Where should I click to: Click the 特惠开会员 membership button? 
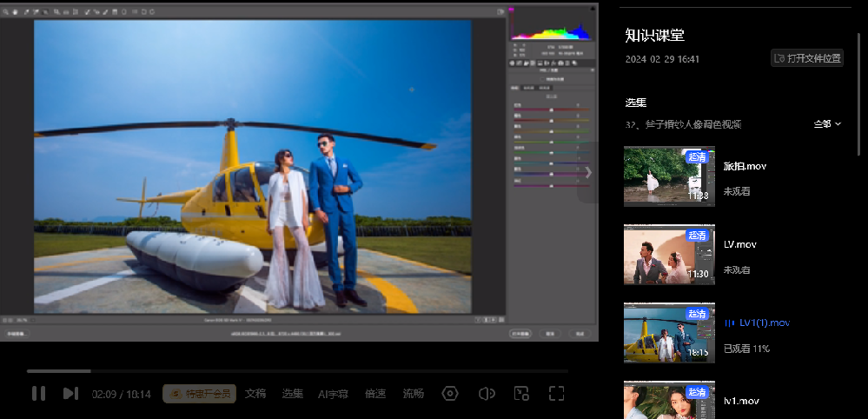click(199, 394)
